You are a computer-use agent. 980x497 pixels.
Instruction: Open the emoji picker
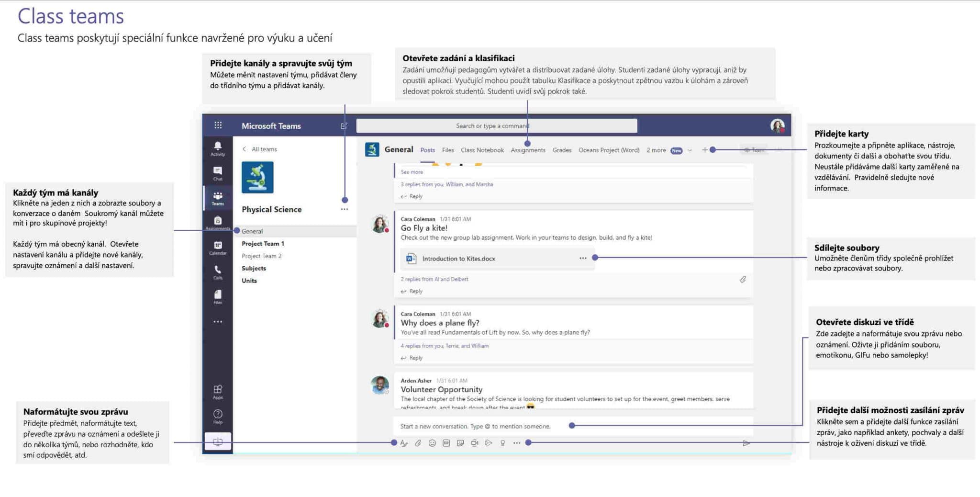coord(432,443)
